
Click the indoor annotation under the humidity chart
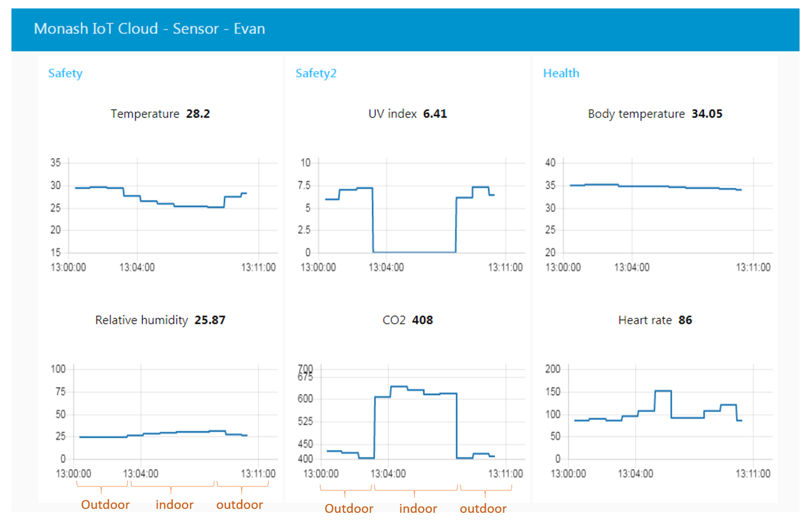click(174, 504)
